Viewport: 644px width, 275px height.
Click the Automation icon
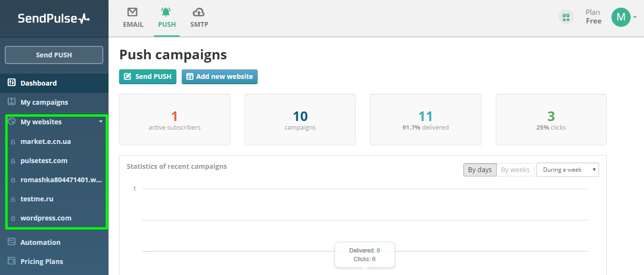coord(12,242)
